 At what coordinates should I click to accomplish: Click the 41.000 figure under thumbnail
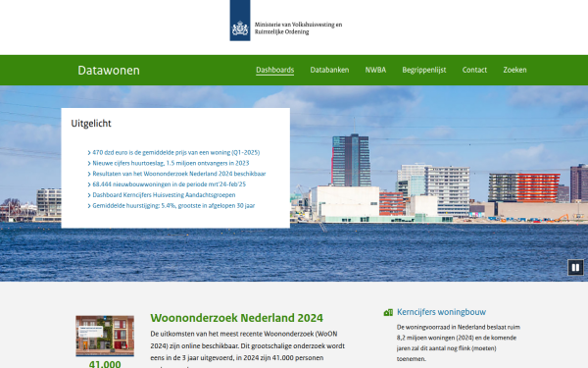point(105,364)
